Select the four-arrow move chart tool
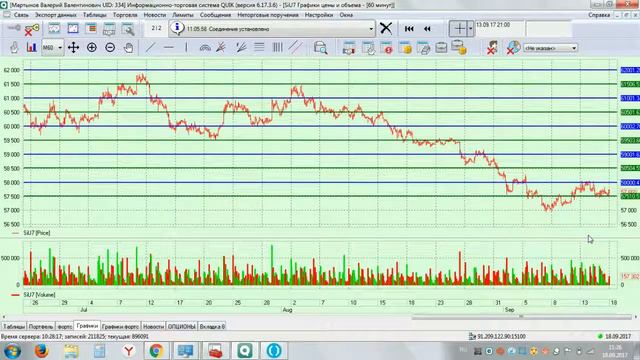 click(x=73, y=48)
